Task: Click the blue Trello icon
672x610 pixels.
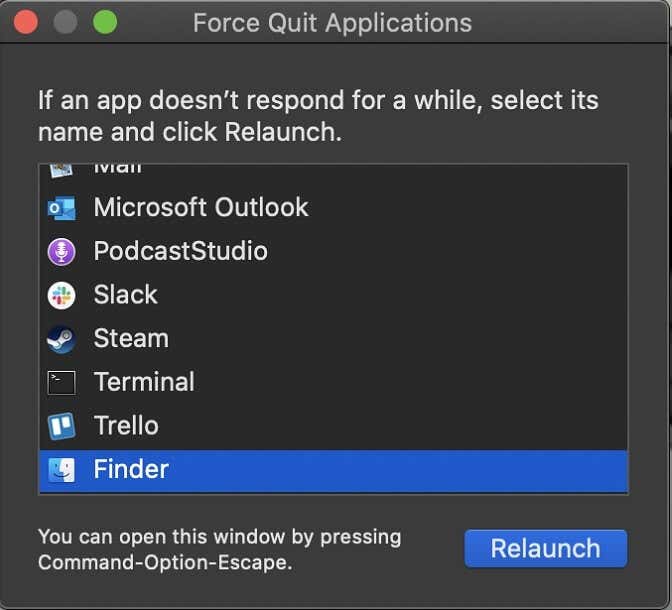Action: point(61,426)
